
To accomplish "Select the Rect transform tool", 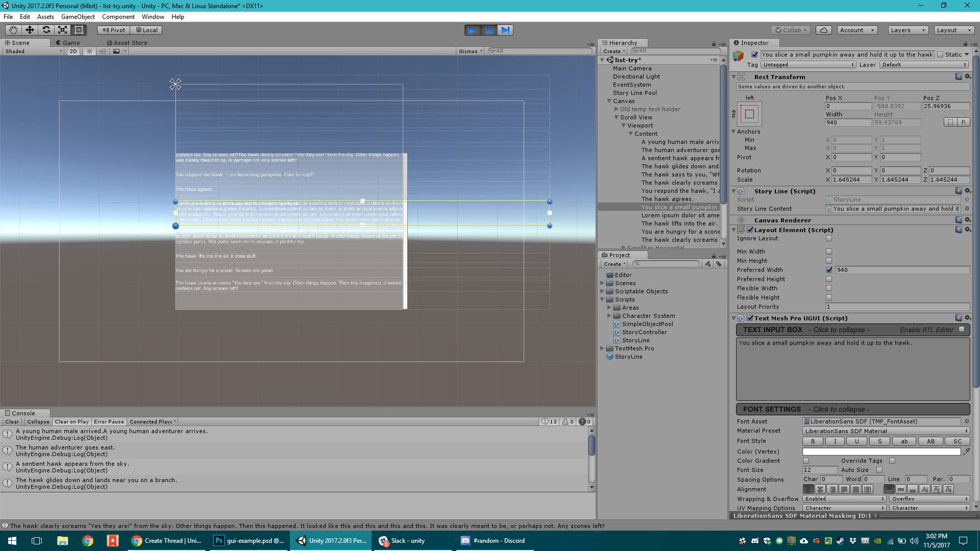I will pyautogui.click(x=79, y=30).
